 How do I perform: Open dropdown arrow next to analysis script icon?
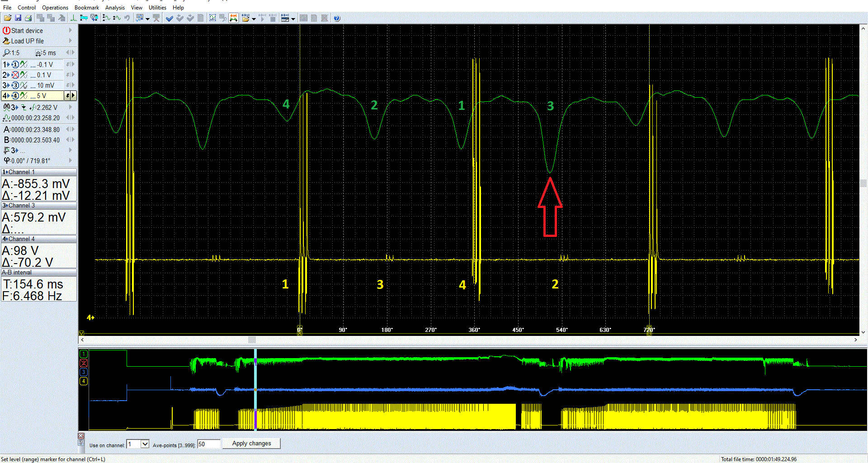point(147,19)
